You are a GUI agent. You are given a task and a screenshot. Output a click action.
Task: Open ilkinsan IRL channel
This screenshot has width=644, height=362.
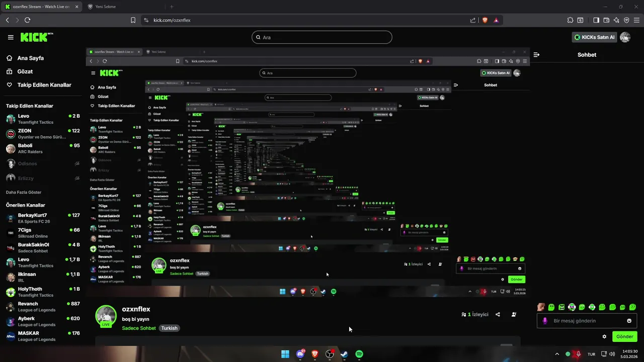coord(43,277)
